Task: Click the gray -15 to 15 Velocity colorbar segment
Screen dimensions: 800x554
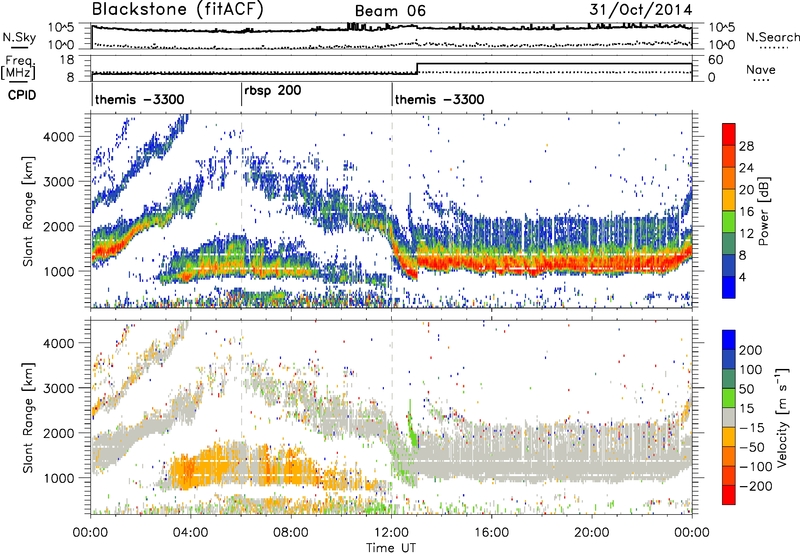Action: 729,417
